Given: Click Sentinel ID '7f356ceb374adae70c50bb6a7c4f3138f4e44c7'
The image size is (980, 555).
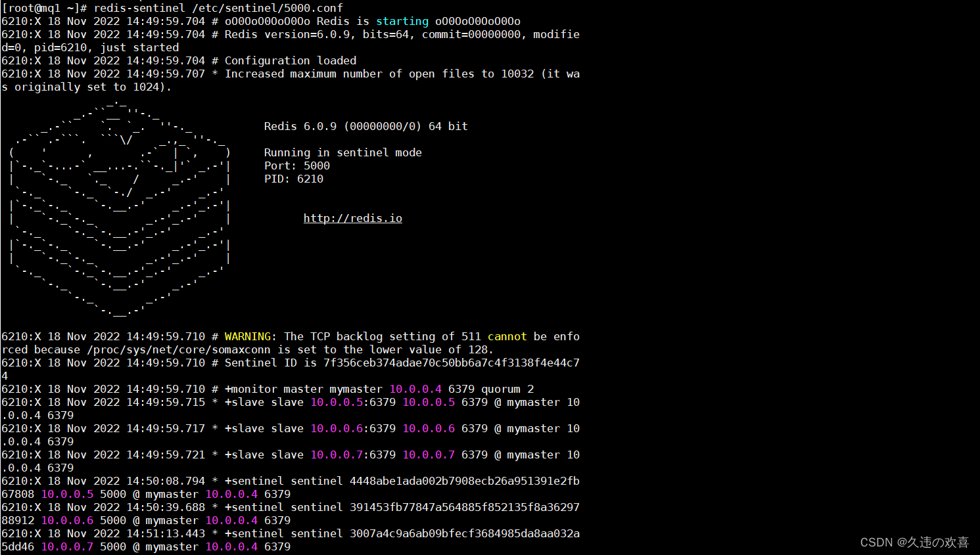Looking at the screenshot, I should pyautogui.click(x=452, y=363).
